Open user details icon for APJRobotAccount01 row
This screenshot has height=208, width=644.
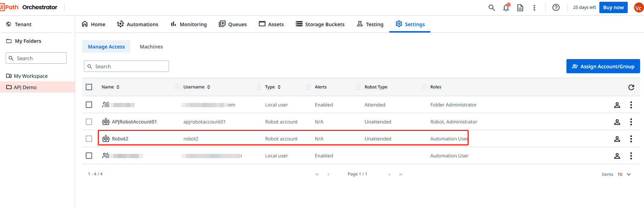tap(617, 122)
